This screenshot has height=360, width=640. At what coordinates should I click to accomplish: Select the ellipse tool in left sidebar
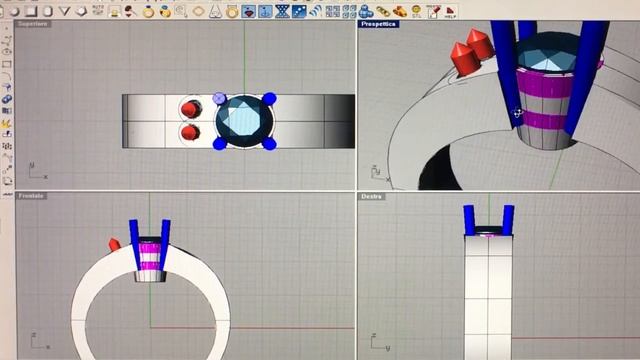click(7, 52)
